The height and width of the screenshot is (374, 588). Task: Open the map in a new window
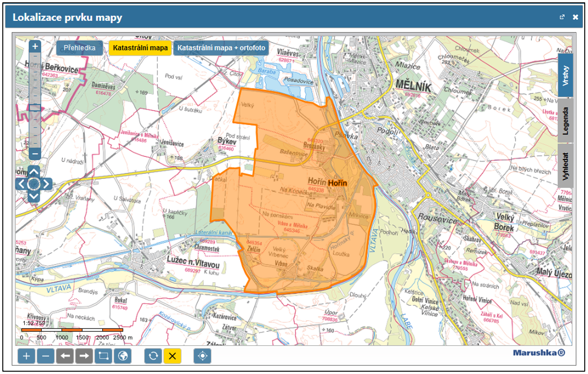click(x=562, y=17)
